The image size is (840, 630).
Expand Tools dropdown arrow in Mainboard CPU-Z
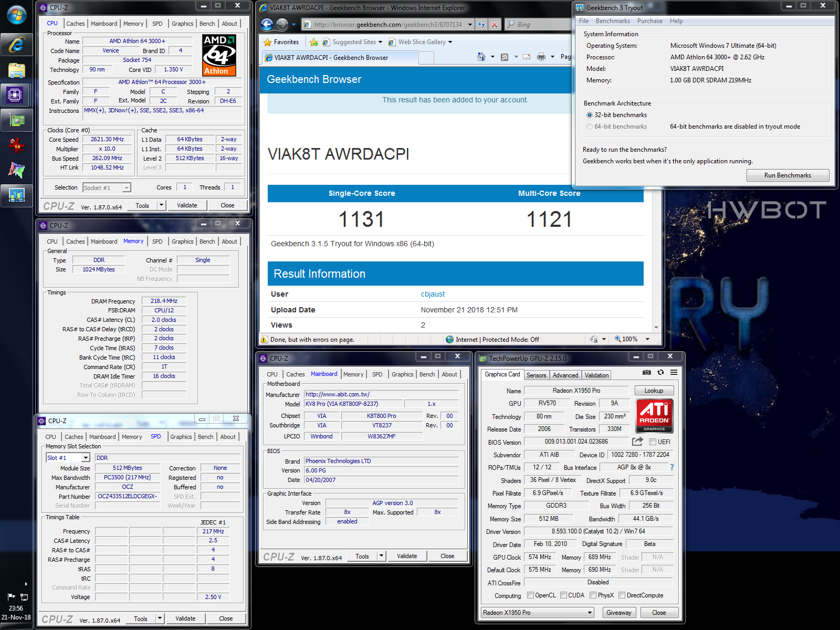[381, 556]
